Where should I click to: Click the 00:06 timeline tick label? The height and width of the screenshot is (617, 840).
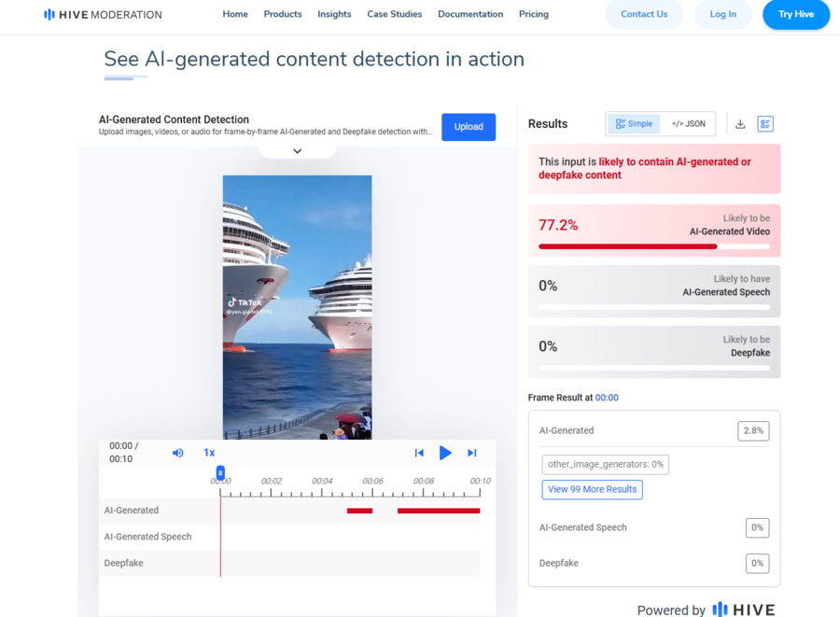[372, 481]
